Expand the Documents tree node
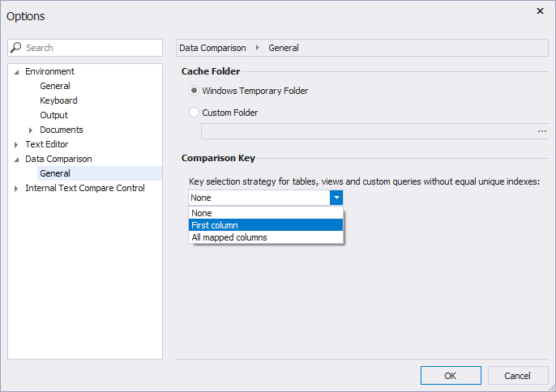556x392 pixels. pyautogui.click(x=31, y=130)
